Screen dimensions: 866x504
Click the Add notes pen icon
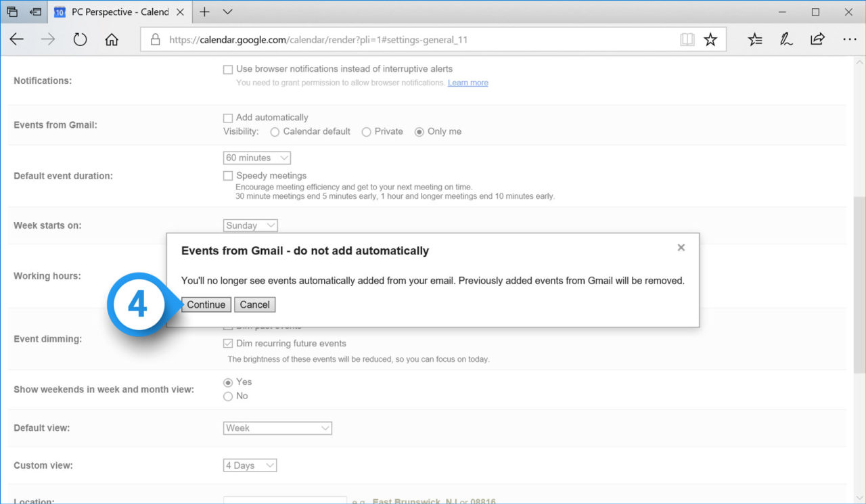point(786,40)
